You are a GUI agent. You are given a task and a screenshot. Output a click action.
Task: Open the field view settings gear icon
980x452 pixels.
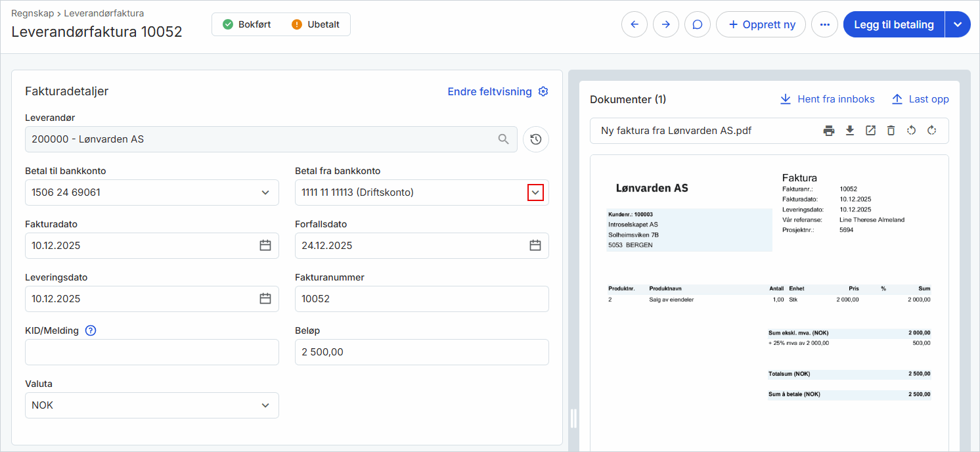(543, 91)
